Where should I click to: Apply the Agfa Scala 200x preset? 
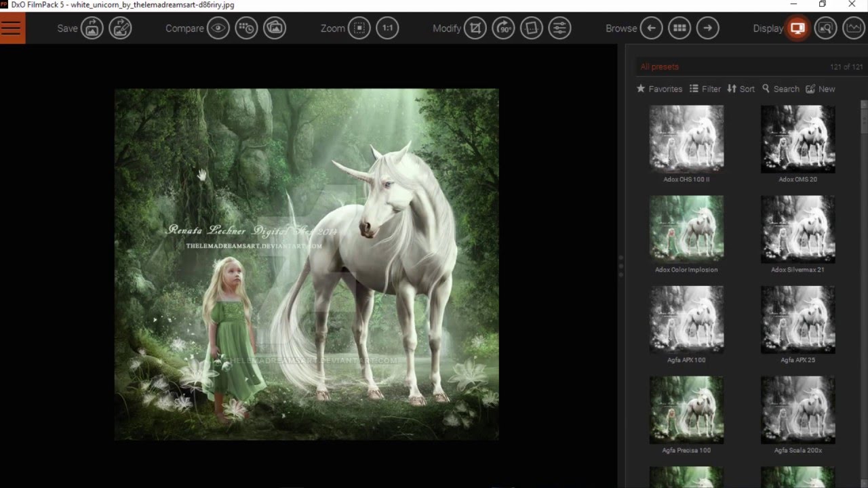click(x=797, y=414)
